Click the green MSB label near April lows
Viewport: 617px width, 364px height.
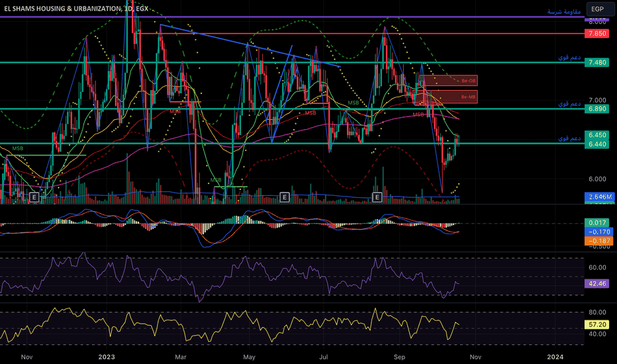point(216,180)
